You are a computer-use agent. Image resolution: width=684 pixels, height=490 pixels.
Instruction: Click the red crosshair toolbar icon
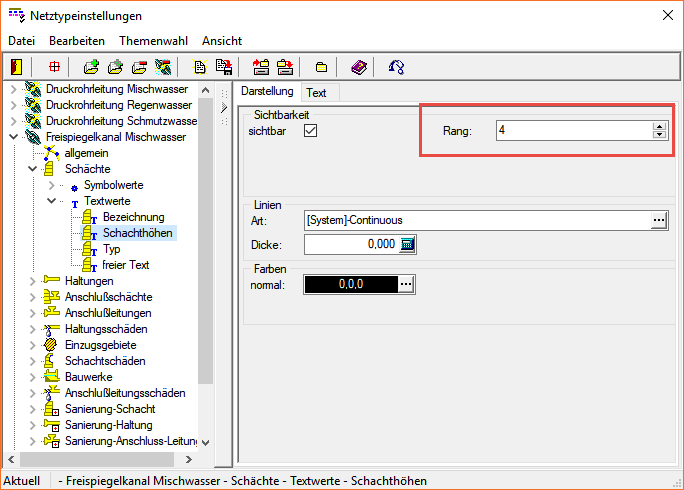click(x=54, y=67)
